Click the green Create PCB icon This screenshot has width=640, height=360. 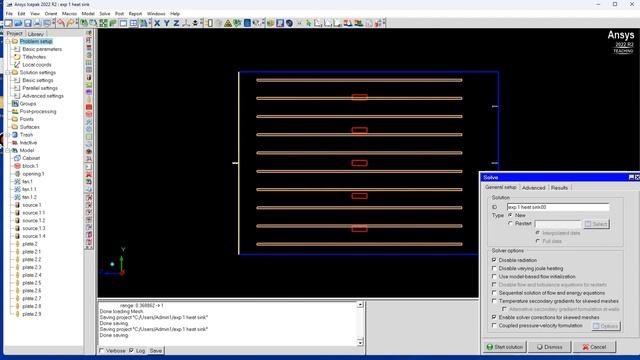[89, 85]
